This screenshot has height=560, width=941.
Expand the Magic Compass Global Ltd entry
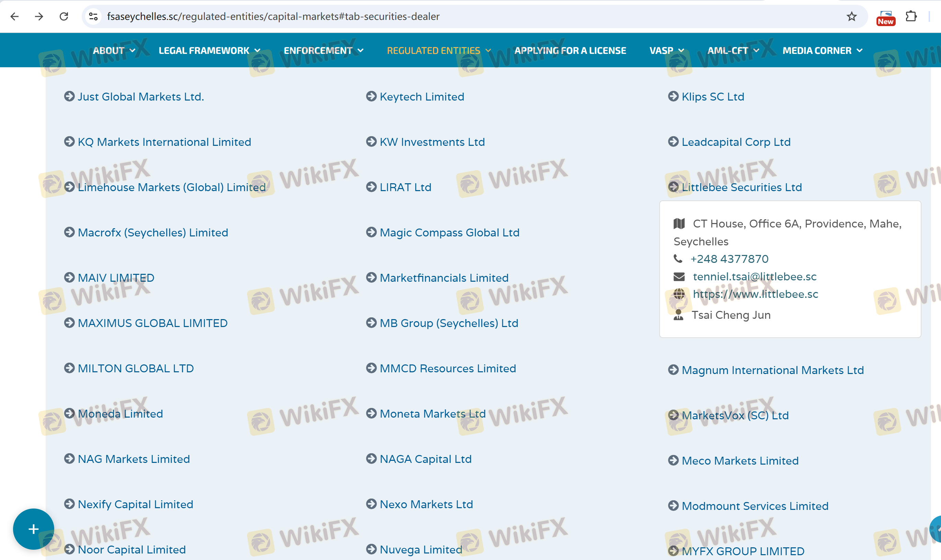449,232
